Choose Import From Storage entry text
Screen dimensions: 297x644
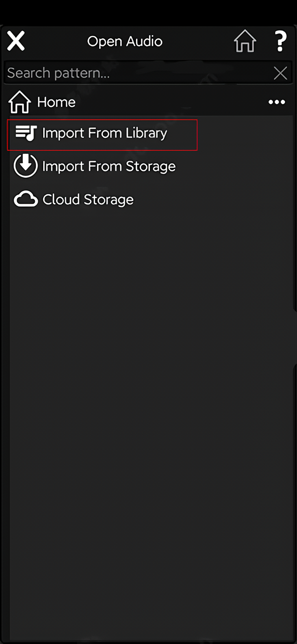tap(109, 166)
